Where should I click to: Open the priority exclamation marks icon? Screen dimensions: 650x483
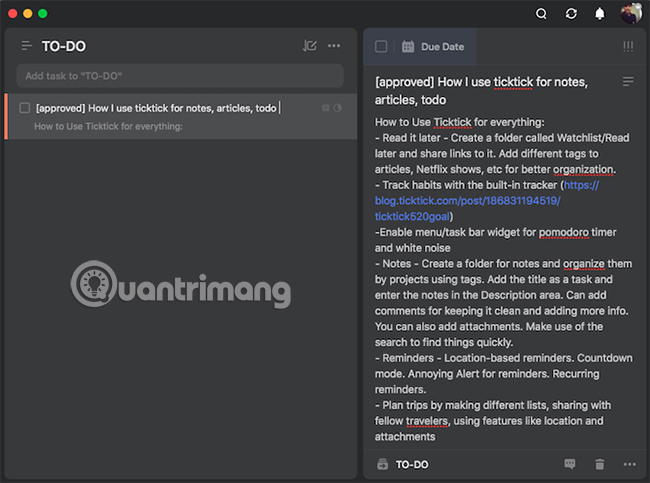[628, 46]
